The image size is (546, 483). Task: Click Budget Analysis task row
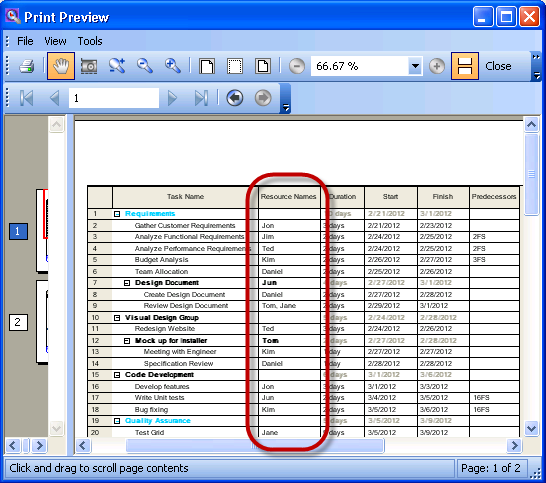(x=161, y=260)
